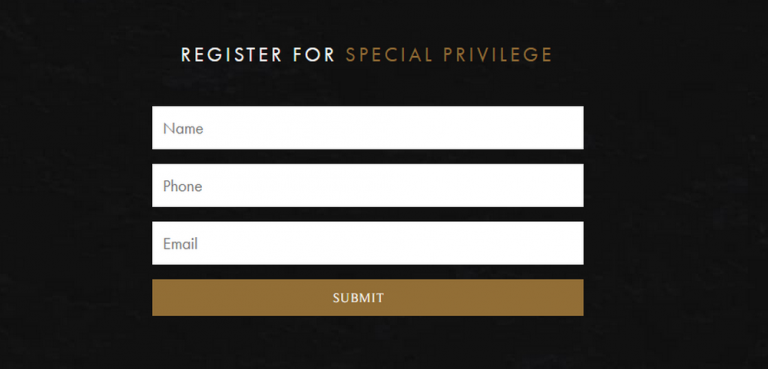
Task: Focus the Phone input field
Action: tap(367, 185)
